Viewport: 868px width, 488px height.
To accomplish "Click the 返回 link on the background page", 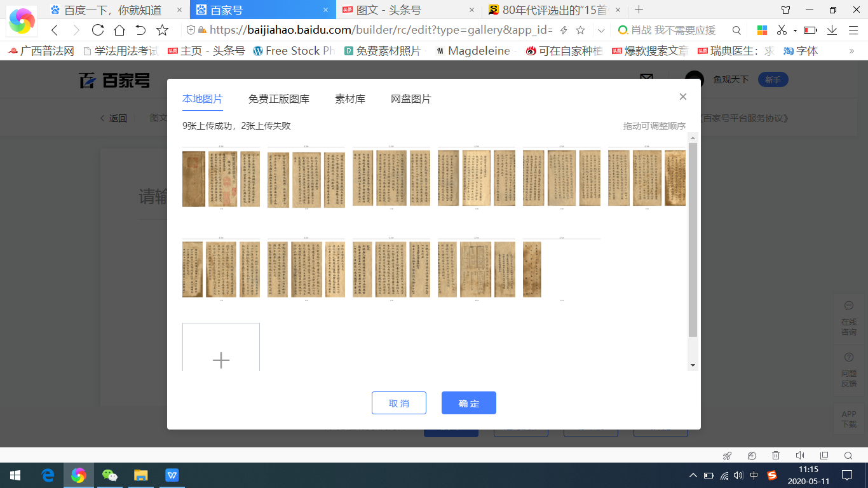I will pyautogui.click(x=114, y=118).
